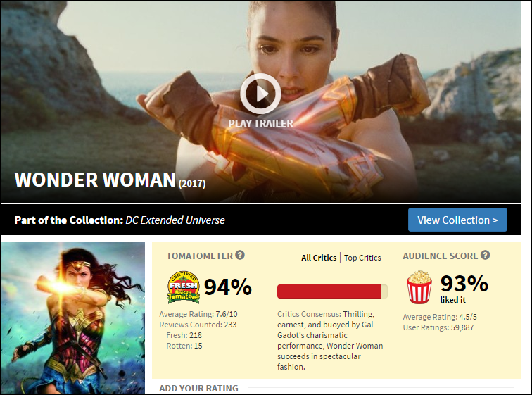The width and height of the screenshot is (532, 395).
Task: Click the Critics Consensus paragraph text
Action: pos(330,340)
